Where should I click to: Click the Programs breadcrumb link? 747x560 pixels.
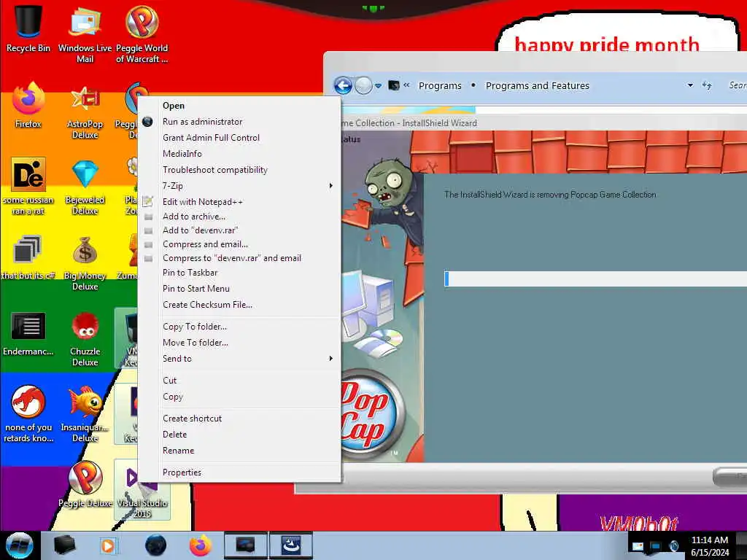440,86
